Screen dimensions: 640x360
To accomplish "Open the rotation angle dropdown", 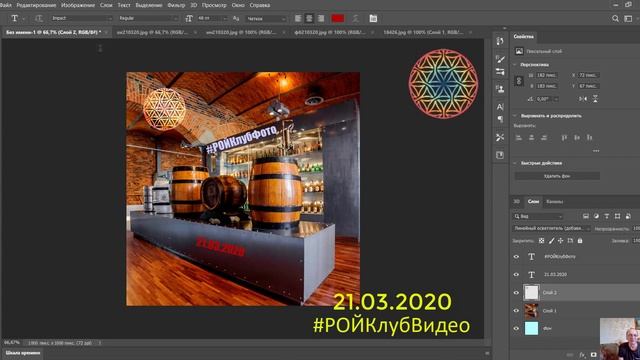I will [x=556, y=99].
